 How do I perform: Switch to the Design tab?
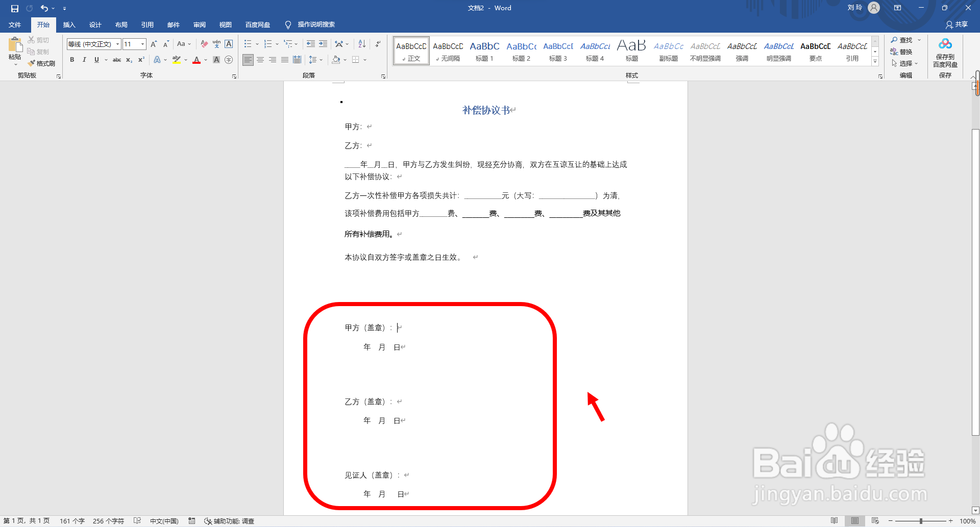(95, 24)
